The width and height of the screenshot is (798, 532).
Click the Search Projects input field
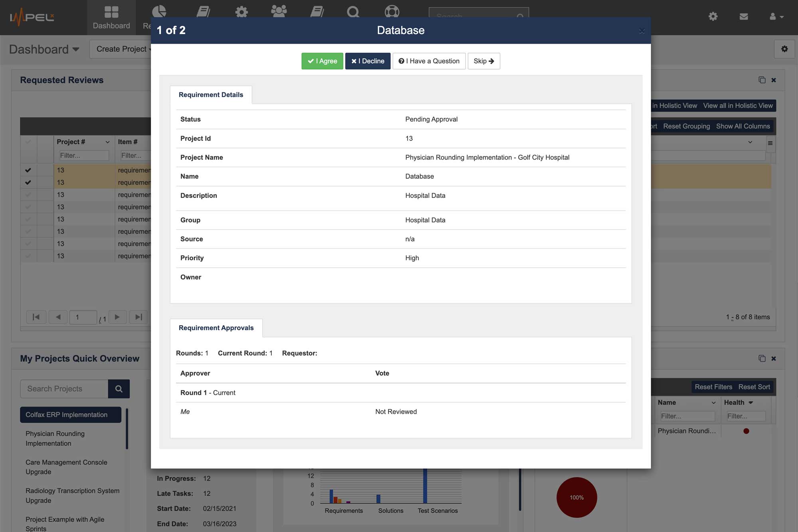point(63,388)
